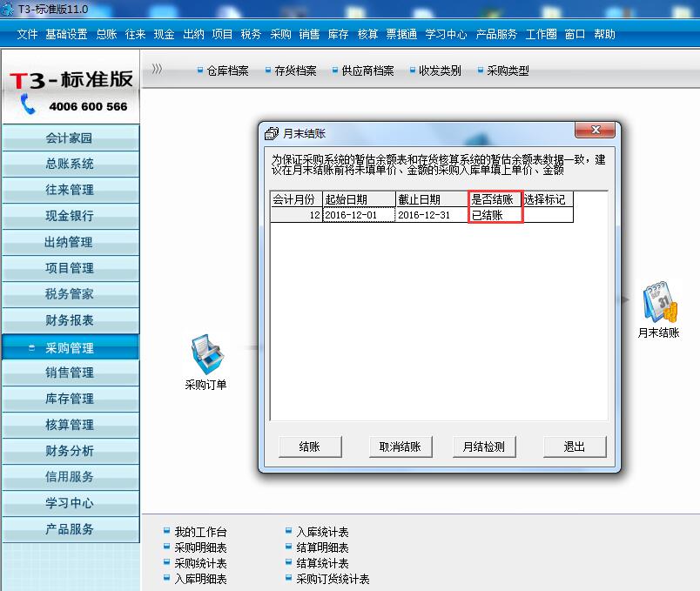
Task: Select 财务报表 in the sidebar
Action: click(70, 320)
